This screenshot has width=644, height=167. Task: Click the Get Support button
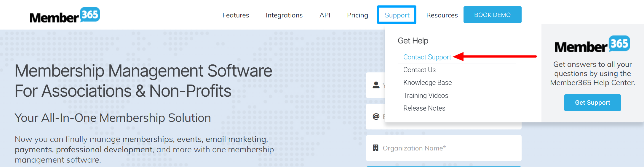[x=592, y=103]
